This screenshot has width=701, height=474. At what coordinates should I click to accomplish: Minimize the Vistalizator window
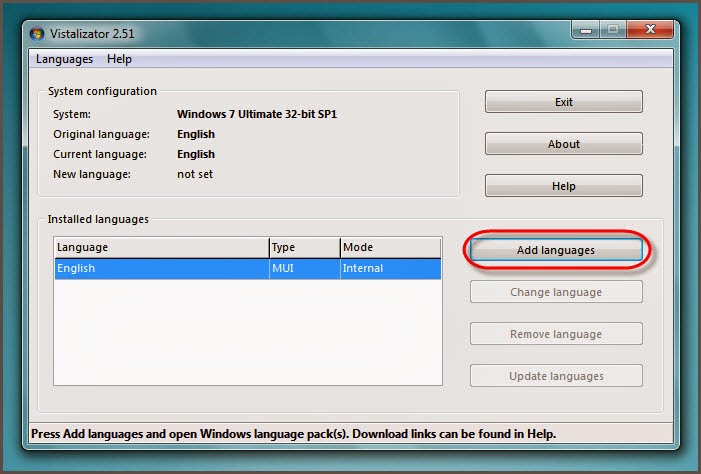pyautogui.click(x=586, y=30)
